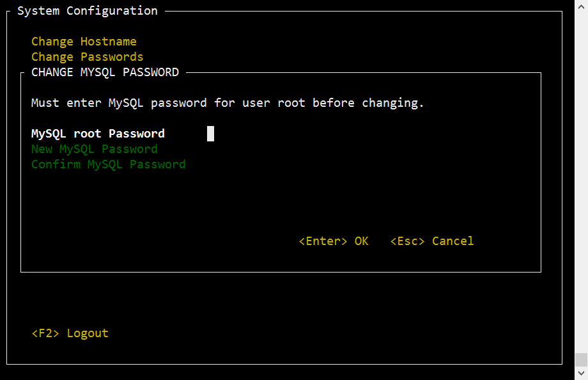The height and width of the screenshot is (380, 588).
Task: Click the System Configuration frame title
Action: point(88,11)
